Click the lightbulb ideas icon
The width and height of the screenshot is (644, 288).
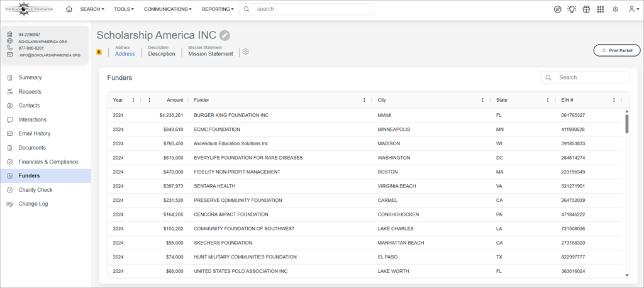coord(572,9)
